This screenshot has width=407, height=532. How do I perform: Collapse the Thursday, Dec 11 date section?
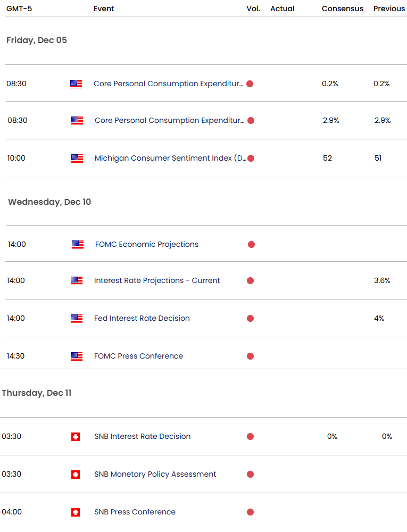tap(37, 393)
